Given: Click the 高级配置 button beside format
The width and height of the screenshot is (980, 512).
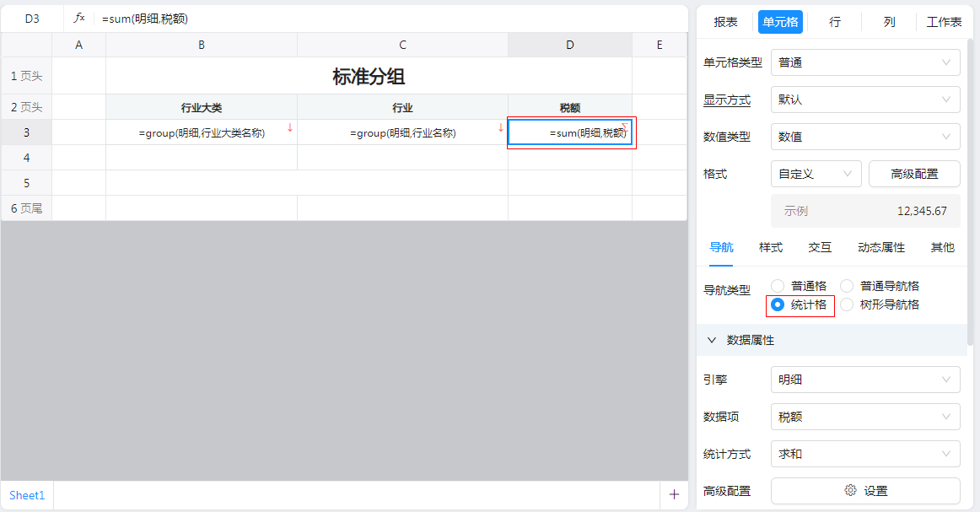Looking at the screenshot, I should tap(914, 174).
